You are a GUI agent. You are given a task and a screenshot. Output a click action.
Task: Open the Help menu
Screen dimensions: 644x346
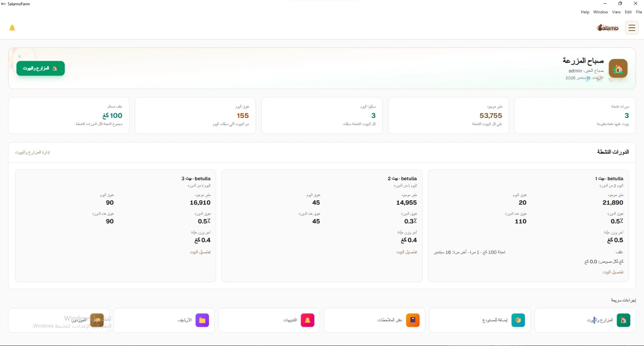pos(585,12)
